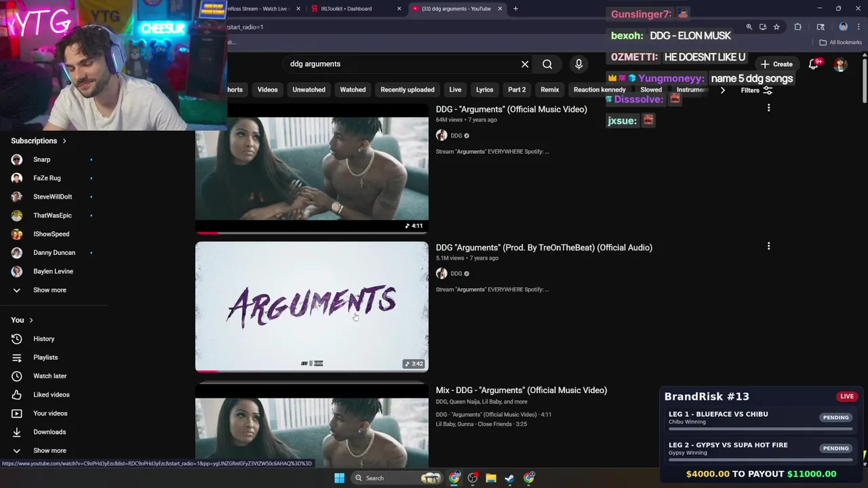Select the Watched filter chip

(353, 89)
